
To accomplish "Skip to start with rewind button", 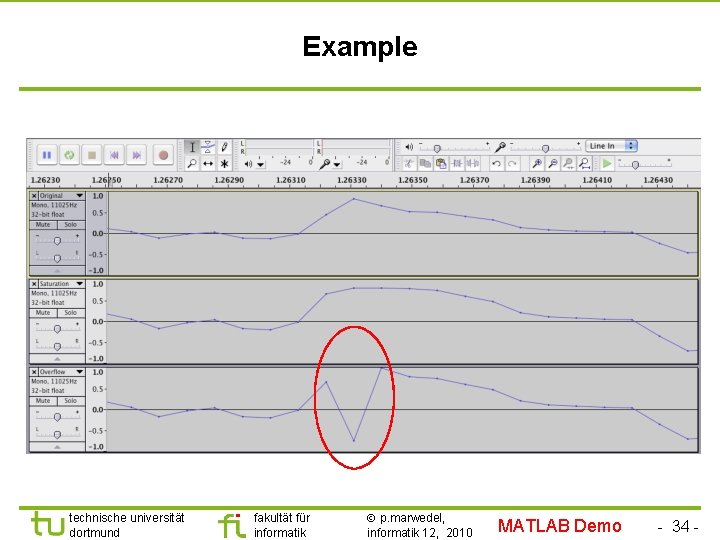I will point(114,155).
